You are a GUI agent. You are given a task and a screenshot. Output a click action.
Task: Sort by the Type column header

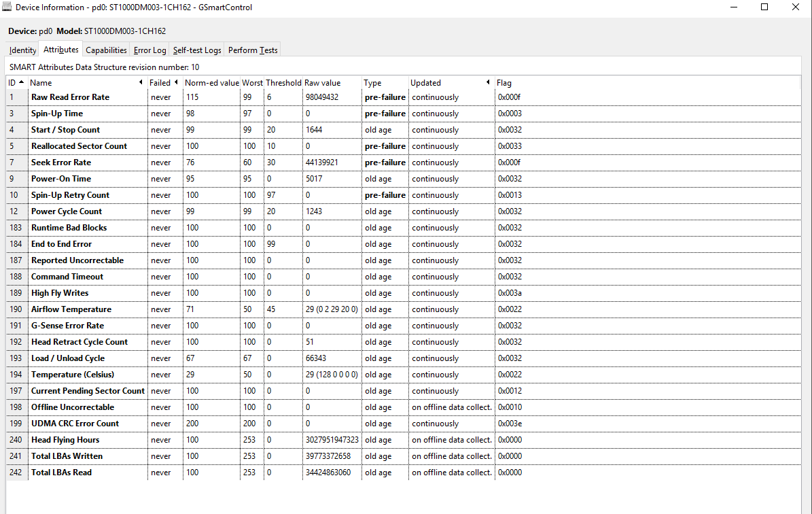point(385,83)
